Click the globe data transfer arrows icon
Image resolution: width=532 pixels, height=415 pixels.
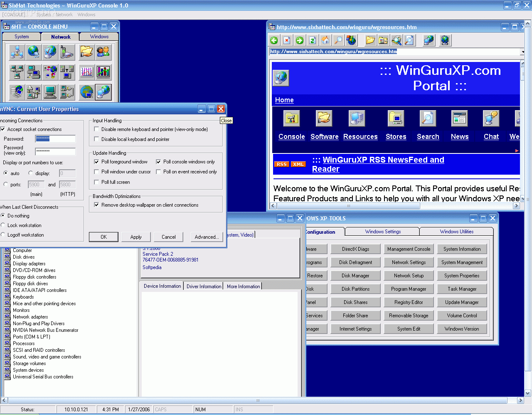click(x=50, y=72)
